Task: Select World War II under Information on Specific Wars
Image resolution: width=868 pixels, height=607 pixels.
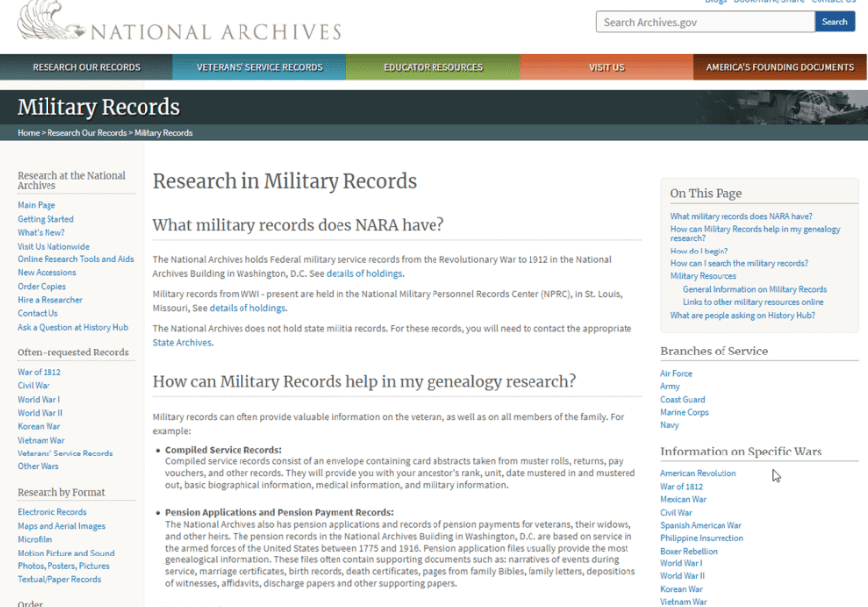Action: point(683,576)
